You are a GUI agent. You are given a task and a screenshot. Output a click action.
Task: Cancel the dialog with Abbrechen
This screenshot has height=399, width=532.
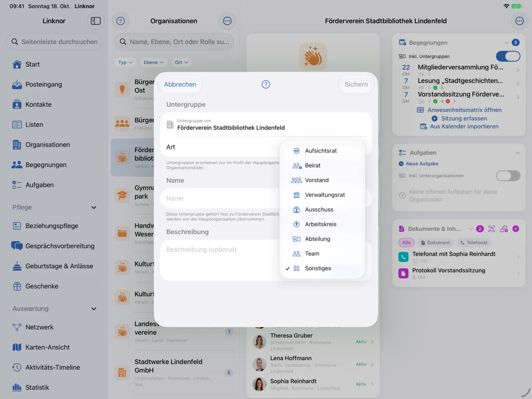point(180,84)
